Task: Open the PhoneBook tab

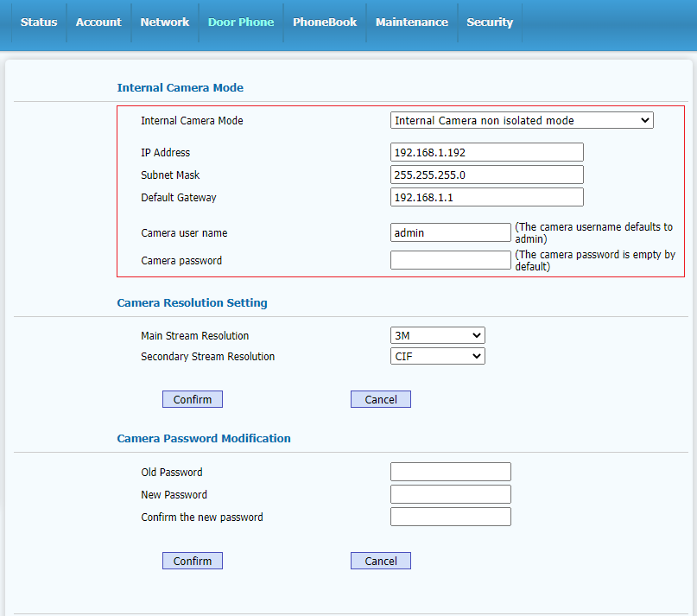Action: tap(324, 22)
